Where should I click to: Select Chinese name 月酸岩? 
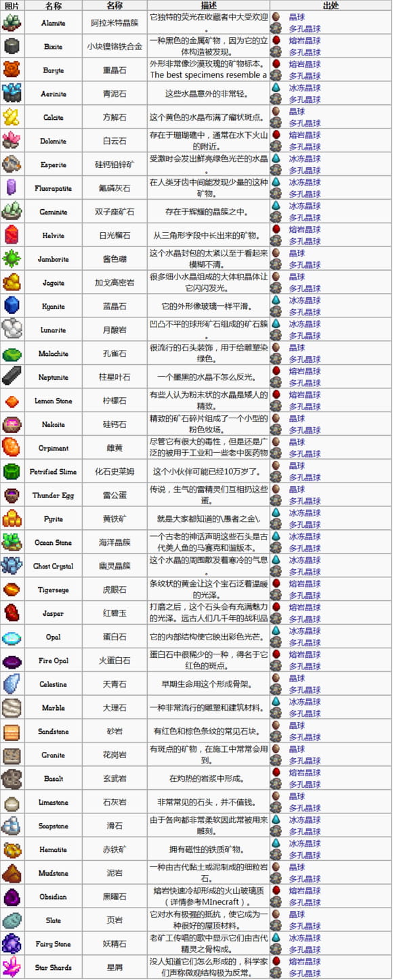tap(115, 330)
